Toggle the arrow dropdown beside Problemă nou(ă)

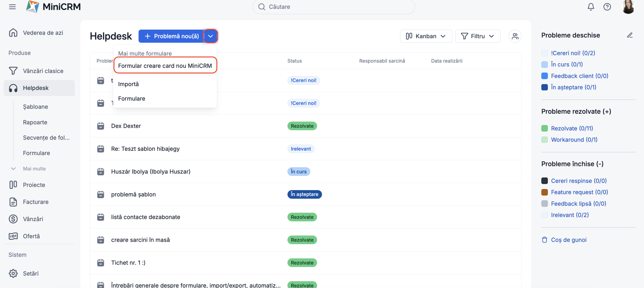pyautogui.click(x=211, y=36)
